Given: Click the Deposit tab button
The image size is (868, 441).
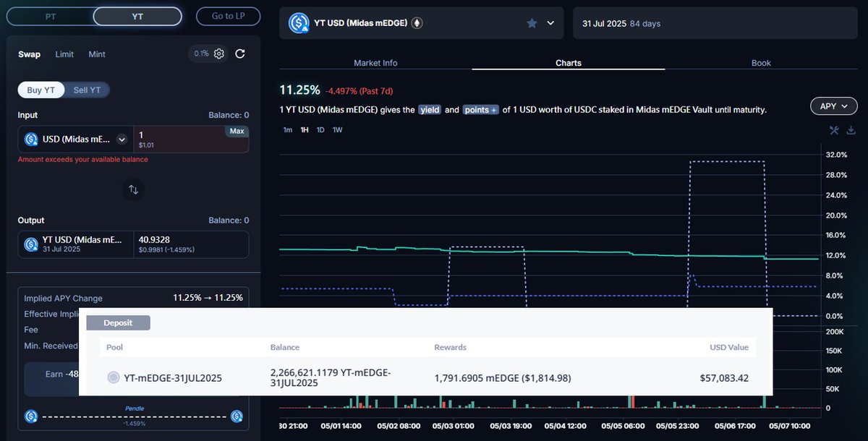Looking at the screenshot, I should click(x=118, y=322).
